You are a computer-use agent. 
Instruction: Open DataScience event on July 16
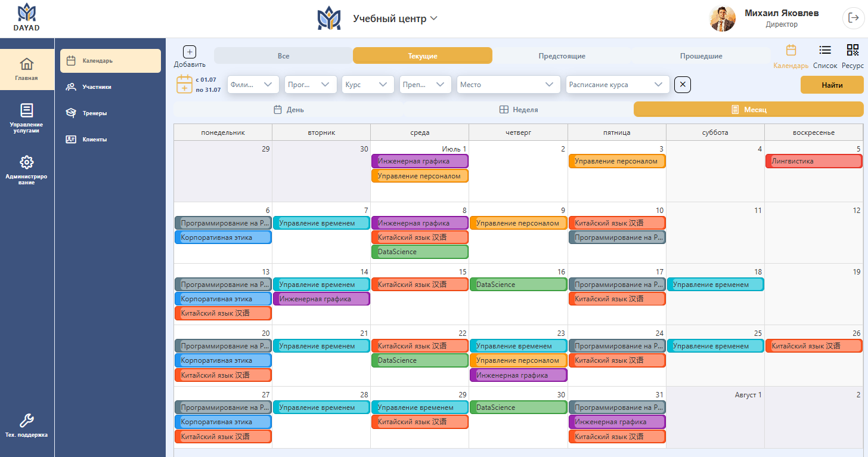click(x=518, y=285)
